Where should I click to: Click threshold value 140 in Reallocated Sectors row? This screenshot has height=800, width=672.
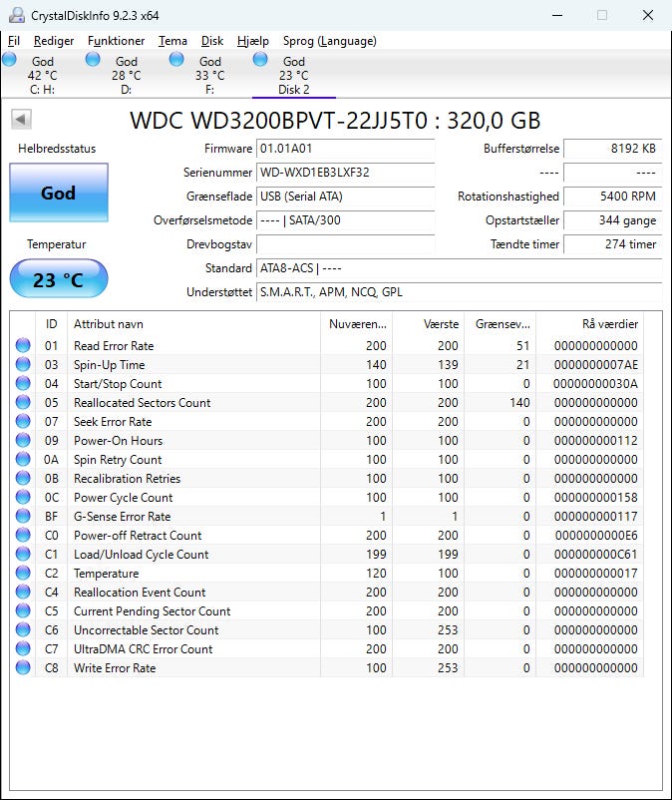(519, 403)
